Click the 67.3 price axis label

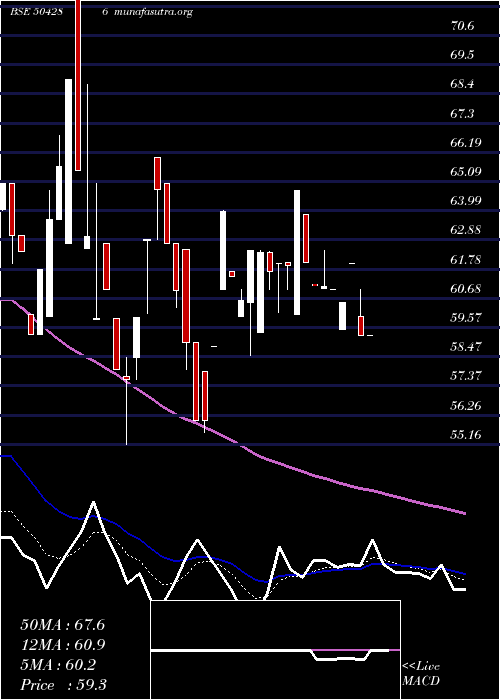point(462,113)
